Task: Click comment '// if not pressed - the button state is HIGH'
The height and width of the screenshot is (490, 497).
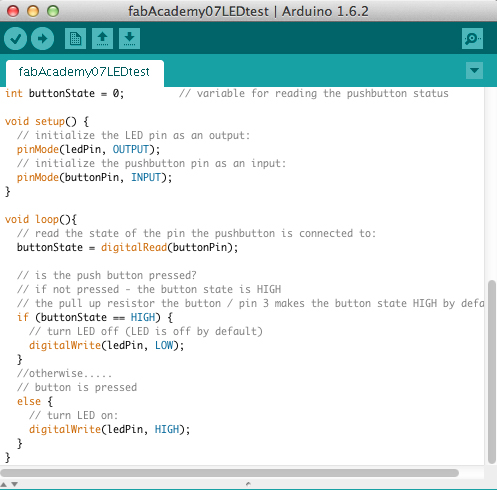Action: 149,289
